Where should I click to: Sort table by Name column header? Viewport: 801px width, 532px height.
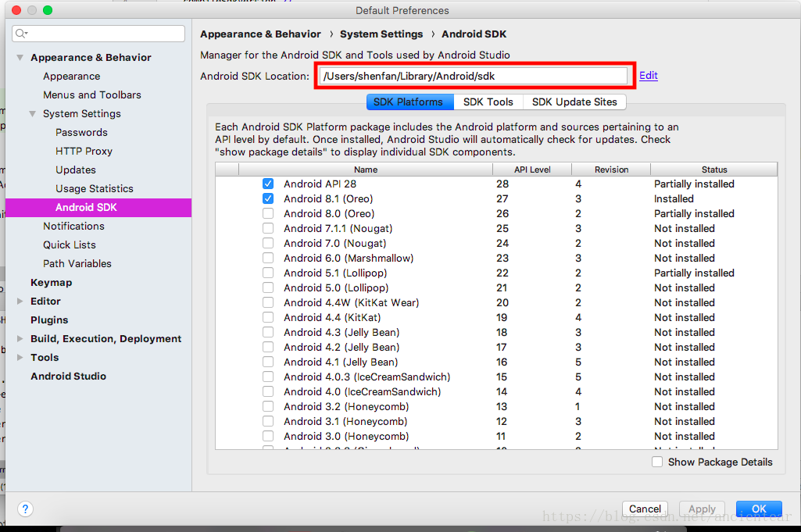366,170
